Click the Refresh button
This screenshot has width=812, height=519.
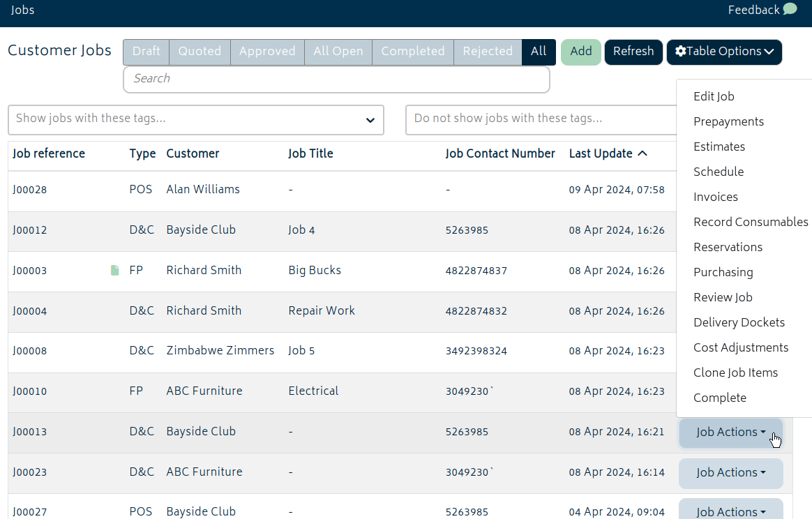[633, 52]
